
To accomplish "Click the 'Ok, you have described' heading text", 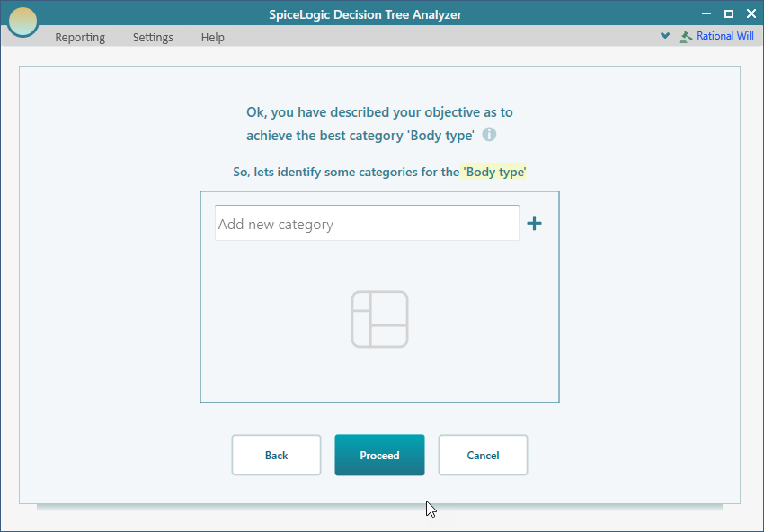I will point(379,112).
